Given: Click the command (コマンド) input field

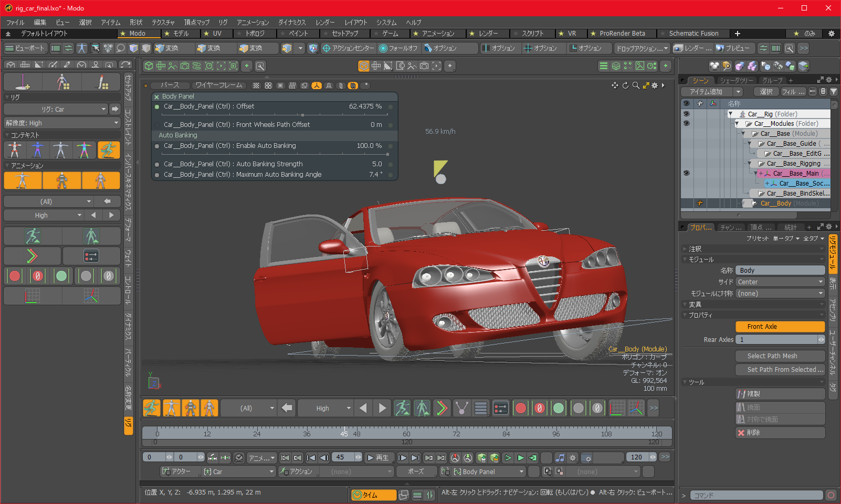Looking at the screenshot, I should coord(756,495).
